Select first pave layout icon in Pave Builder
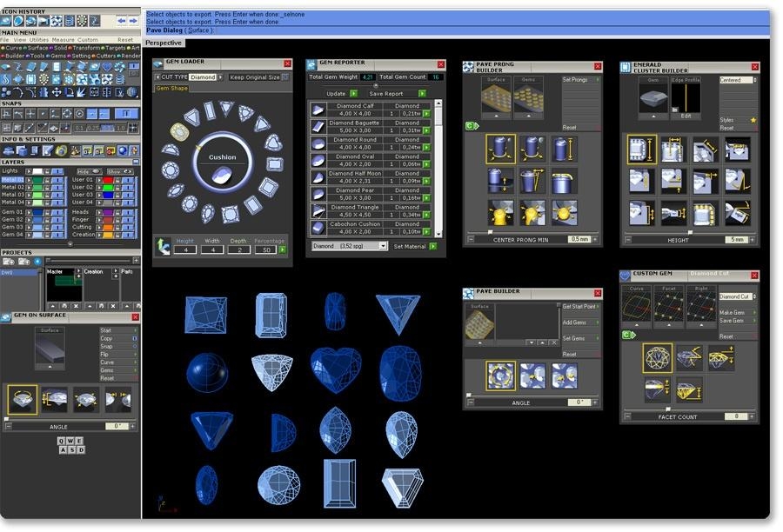 click(x=500, y=376)
